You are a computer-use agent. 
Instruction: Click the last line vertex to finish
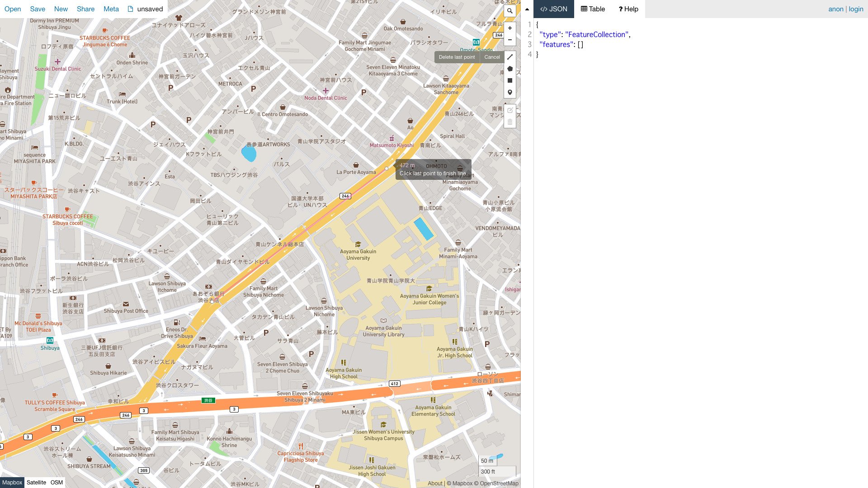(387, 169)
